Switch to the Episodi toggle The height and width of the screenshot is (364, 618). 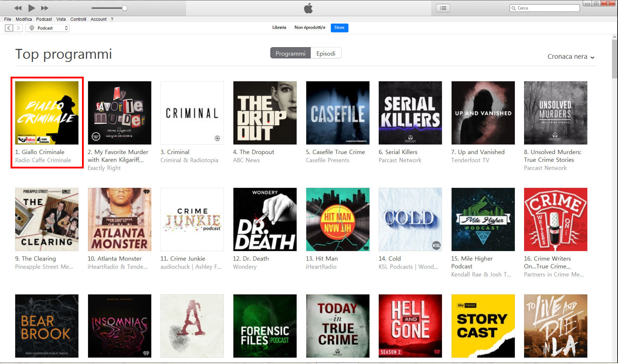(326, 53)
